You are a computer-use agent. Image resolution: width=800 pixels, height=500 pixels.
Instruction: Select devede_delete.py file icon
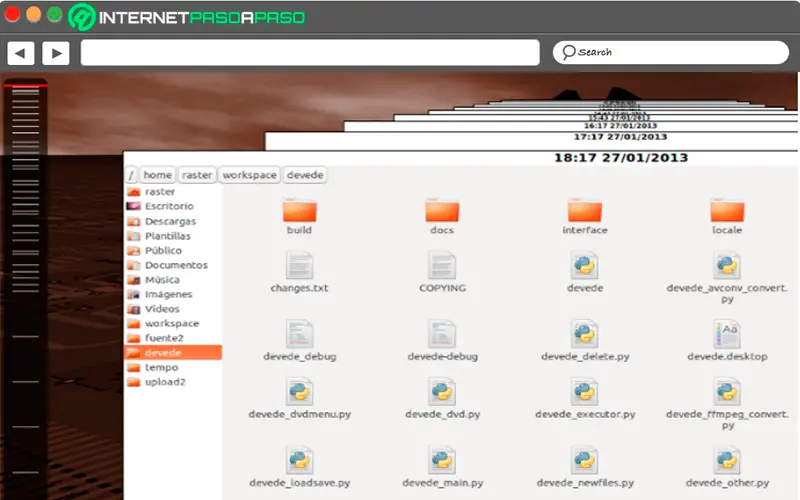(585, 334)
